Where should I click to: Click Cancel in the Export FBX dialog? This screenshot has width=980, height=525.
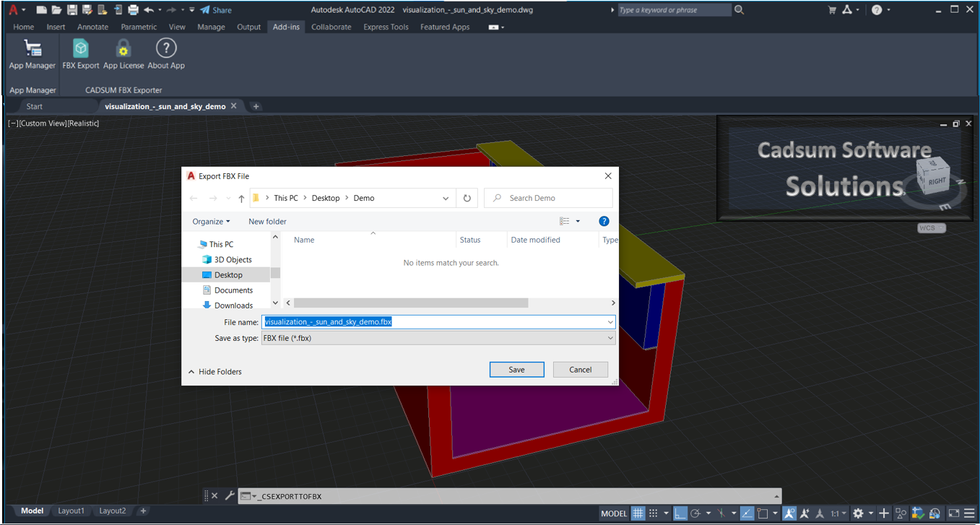click(580, 369)
